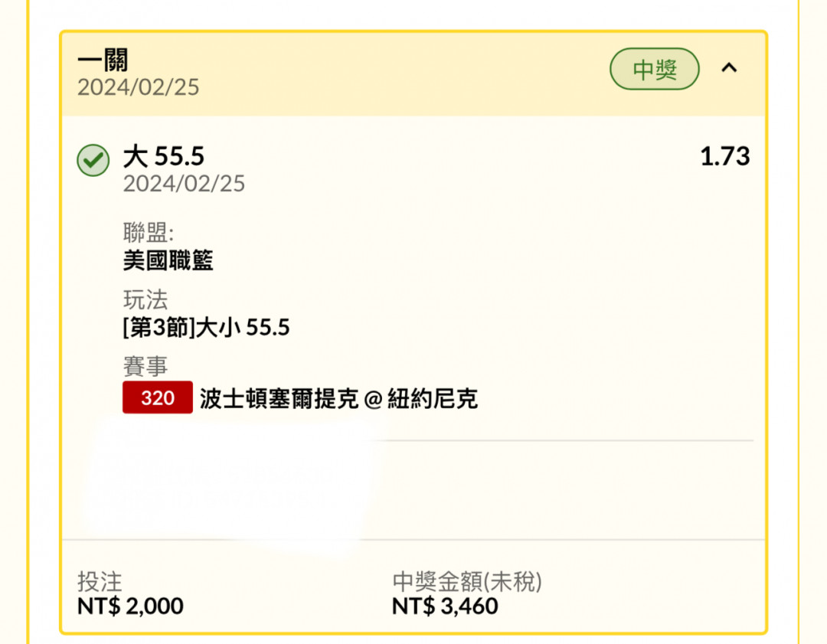
Task: Click the green 中獎 status badge
Action: (655, 69)
